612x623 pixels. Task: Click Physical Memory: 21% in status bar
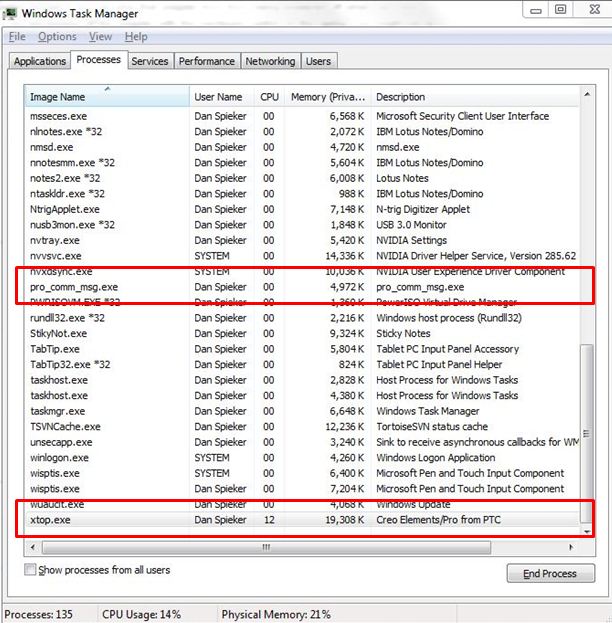(276, 614)
